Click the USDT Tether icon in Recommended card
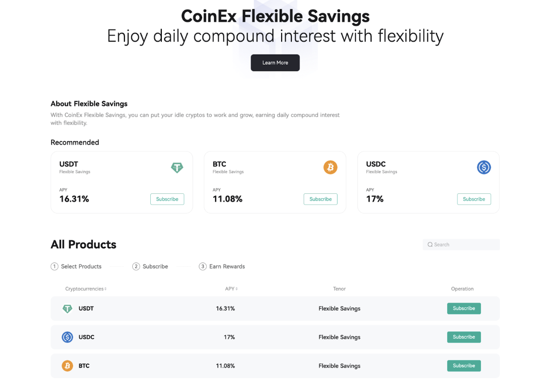The width and height of the screenshot is (542, 392). [177, 167]
